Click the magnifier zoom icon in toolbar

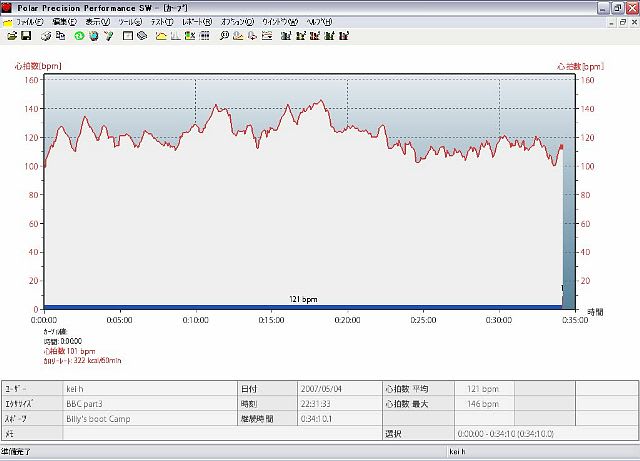[224, 36]
